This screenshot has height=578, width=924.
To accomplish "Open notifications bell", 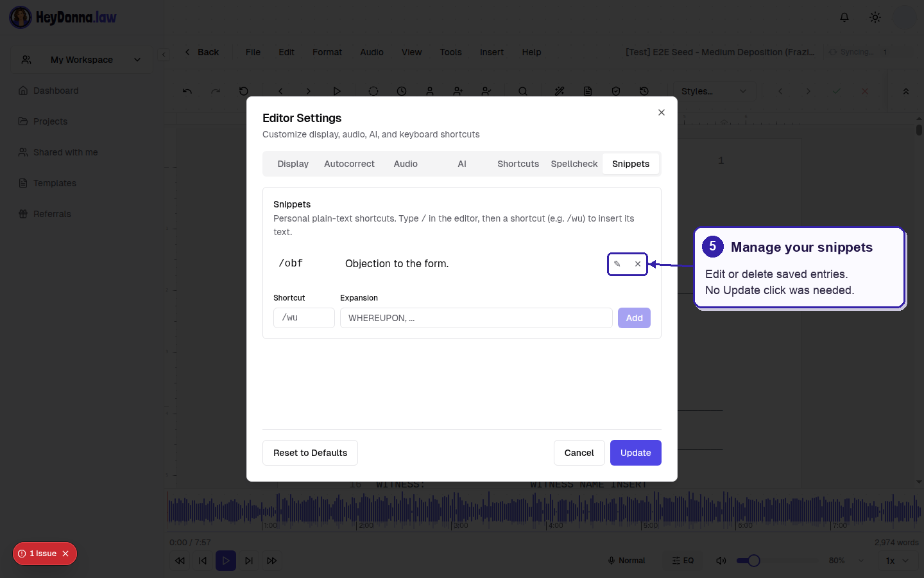I will coord(844,17).
